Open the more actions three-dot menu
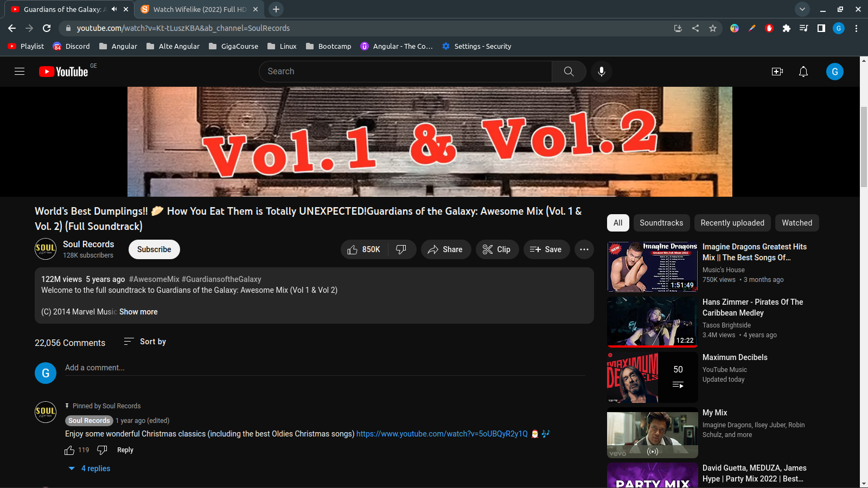This screenshot has width=868, height=488. (x=584, y=249)
